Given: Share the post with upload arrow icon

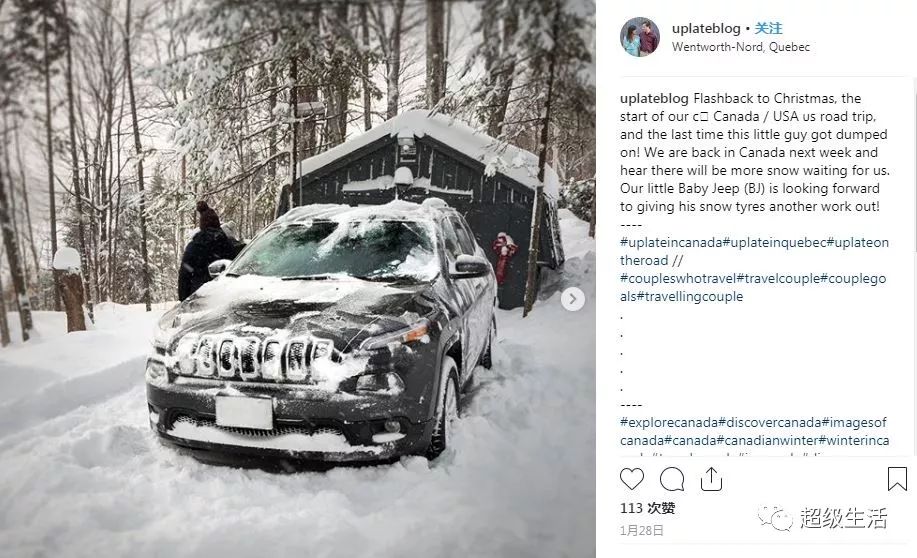Looking at the screenshot, I should click(711, 479).
